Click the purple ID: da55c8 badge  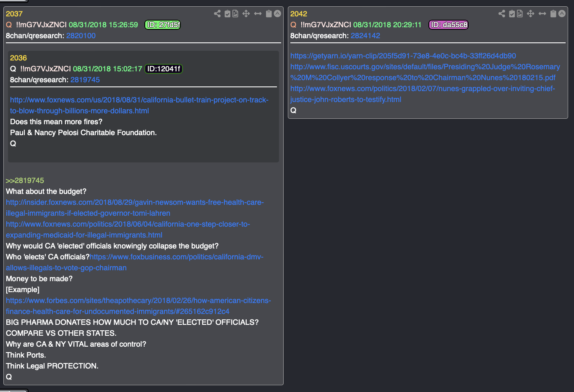pyautogui.click(x=448, y=25)
